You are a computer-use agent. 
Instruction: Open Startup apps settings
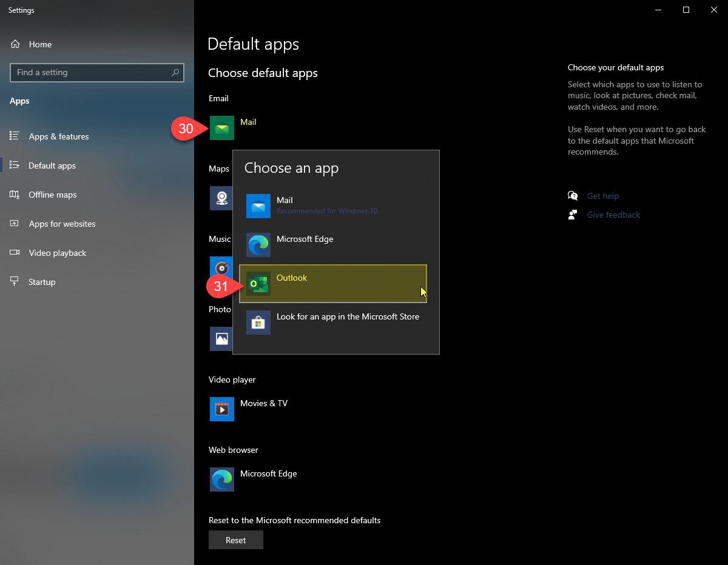[x=97, y=282]
